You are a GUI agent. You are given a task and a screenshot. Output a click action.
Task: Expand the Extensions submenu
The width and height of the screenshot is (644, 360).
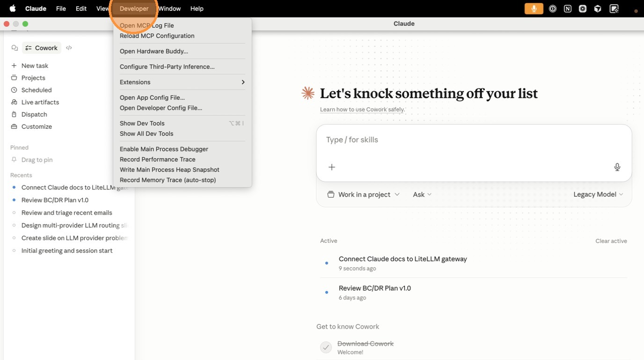(x=182, y=82)
